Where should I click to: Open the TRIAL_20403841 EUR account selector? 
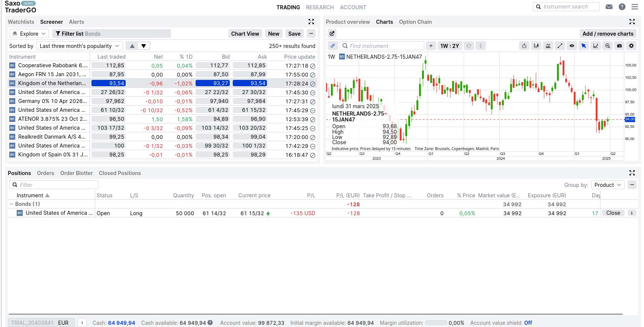tap(41, 323)
